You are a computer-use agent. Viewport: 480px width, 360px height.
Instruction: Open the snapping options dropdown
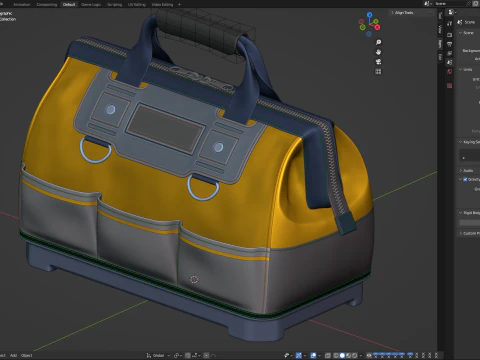tap(195, 355)
